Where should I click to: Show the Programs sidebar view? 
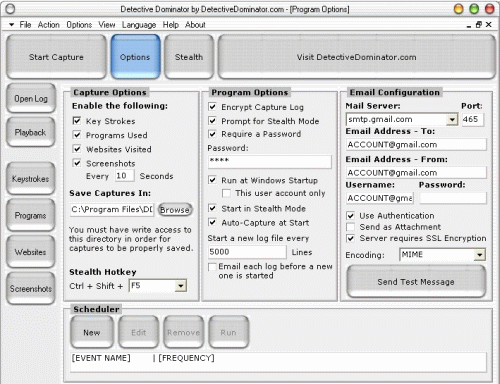point(31,215)
